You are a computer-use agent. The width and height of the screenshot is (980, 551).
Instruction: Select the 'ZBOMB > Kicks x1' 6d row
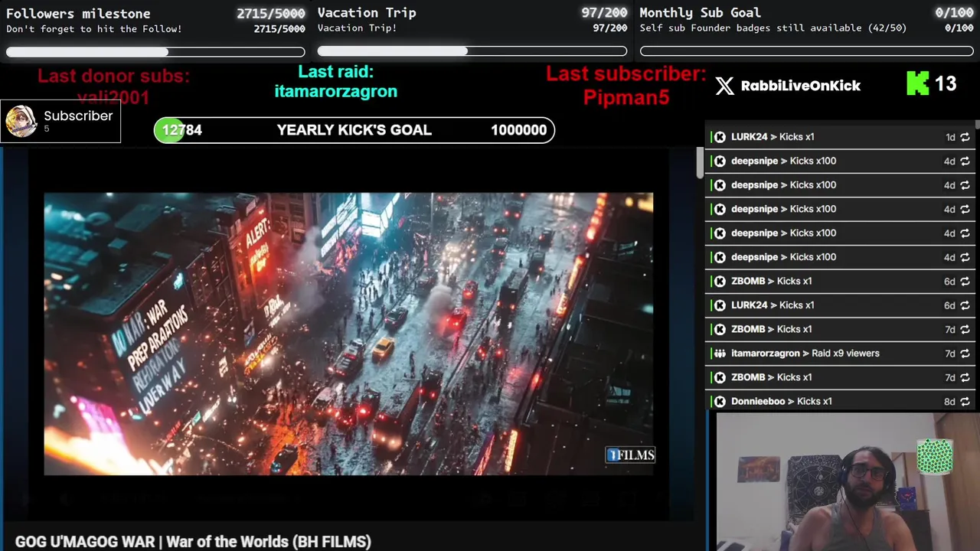pos(840,281)
